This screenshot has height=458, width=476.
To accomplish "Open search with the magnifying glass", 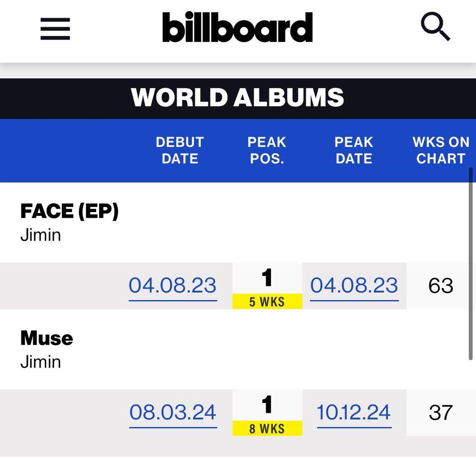I will (435, 27).
